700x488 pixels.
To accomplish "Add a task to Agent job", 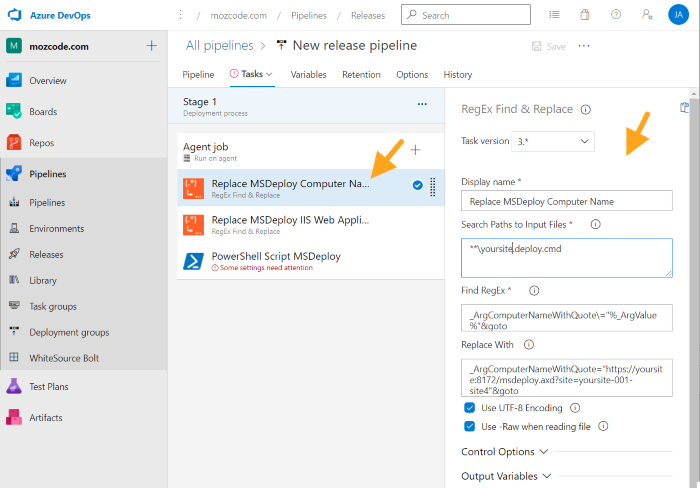I will (x=415, y=150).
